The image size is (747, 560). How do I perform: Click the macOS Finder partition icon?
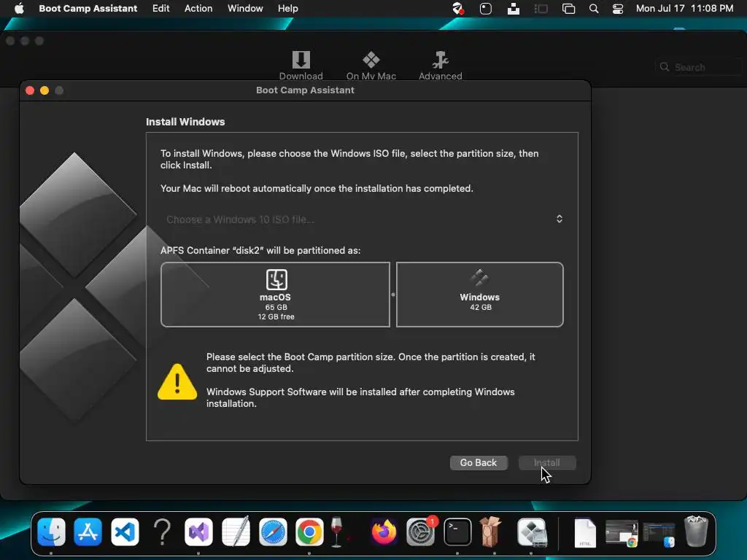(276, 279)
